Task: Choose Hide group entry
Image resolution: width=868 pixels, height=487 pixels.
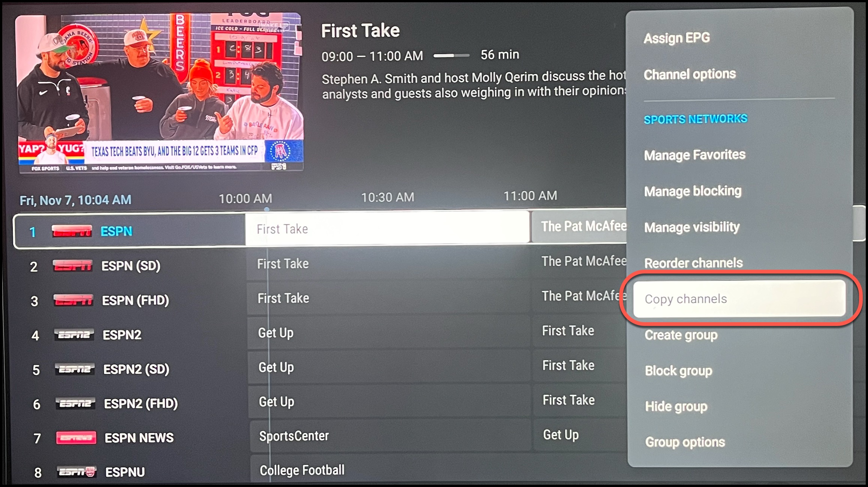Action: coord(676,406)
